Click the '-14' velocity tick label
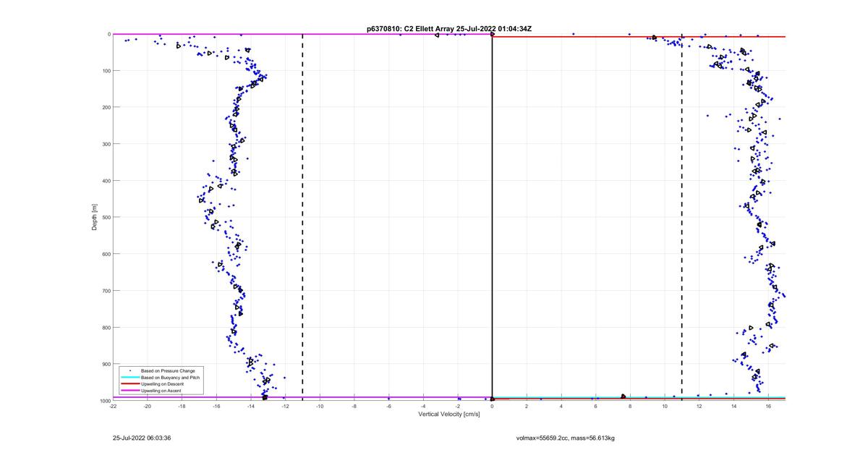This screenshot has height=450, width=868. (251, 407)
